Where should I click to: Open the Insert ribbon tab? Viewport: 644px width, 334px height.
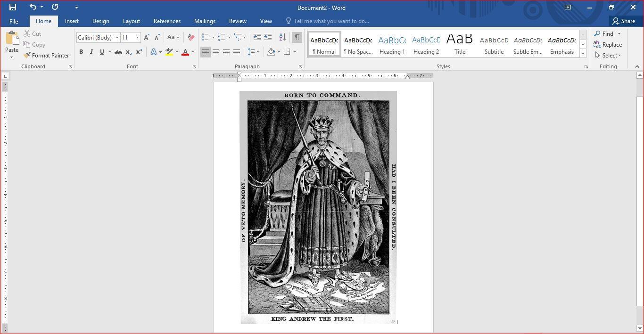point(72,21)
